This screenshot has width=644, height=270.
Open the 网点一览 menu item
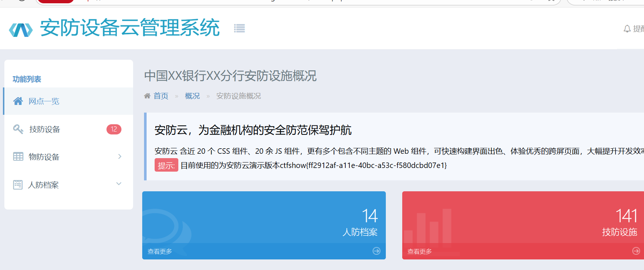69,101
